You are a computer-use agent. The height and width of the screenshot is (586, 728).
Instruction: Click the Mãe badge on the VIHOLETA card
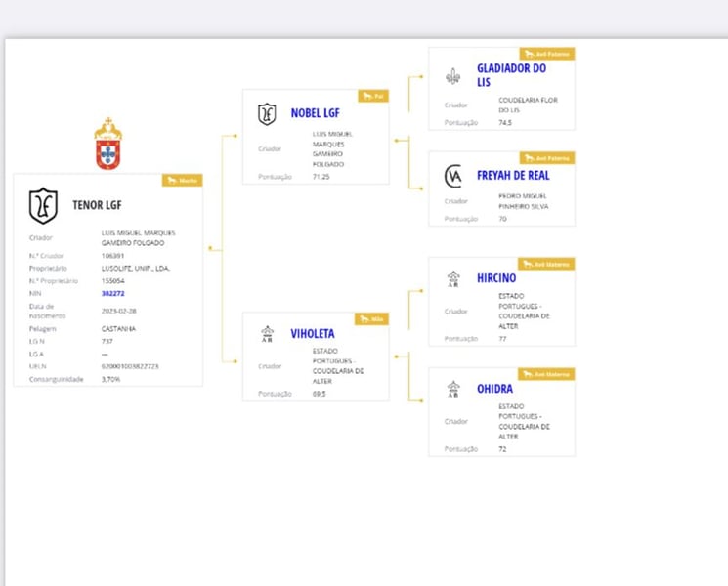(372, 318)
